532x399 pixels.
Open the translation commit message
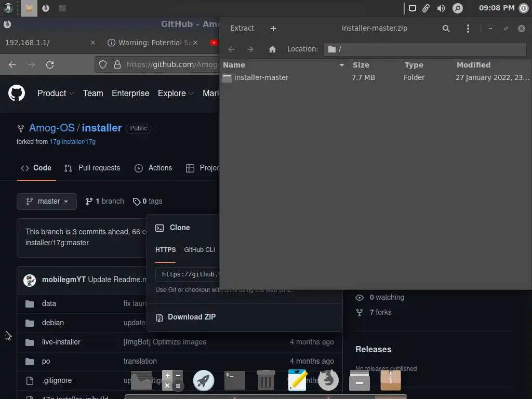tap(140, 362)
